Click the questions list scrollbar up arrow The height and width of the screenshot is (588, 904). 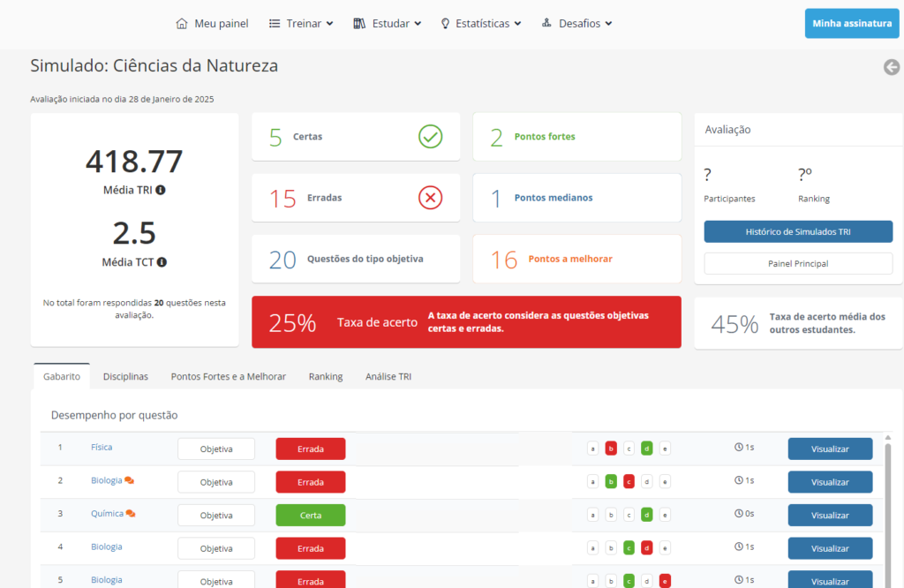[888, 438]
